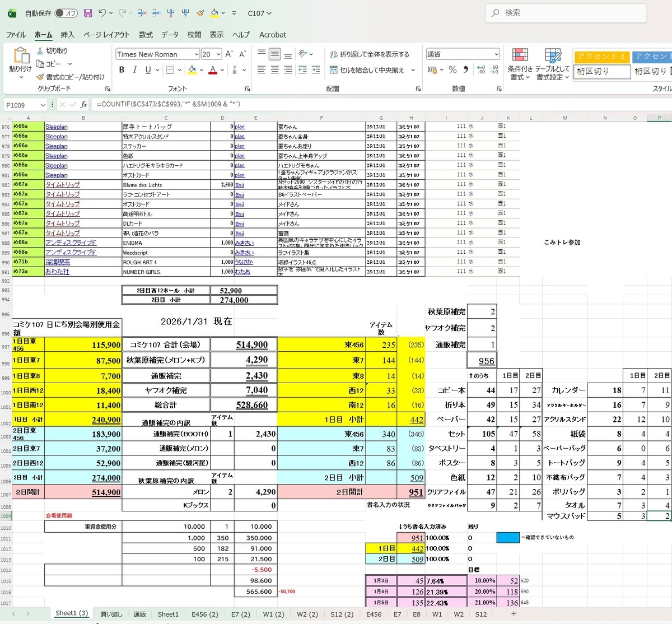The height and width of the screenshot is (624, 672).
Task: Switch to the ページ レイアウト tab
Action: click(106, 34)
